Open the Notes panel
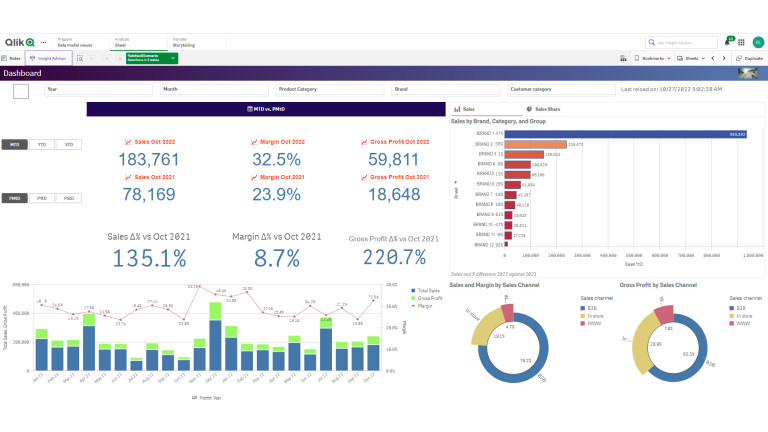Viewport: 768px width, 432px height. (x=12, y=59)
